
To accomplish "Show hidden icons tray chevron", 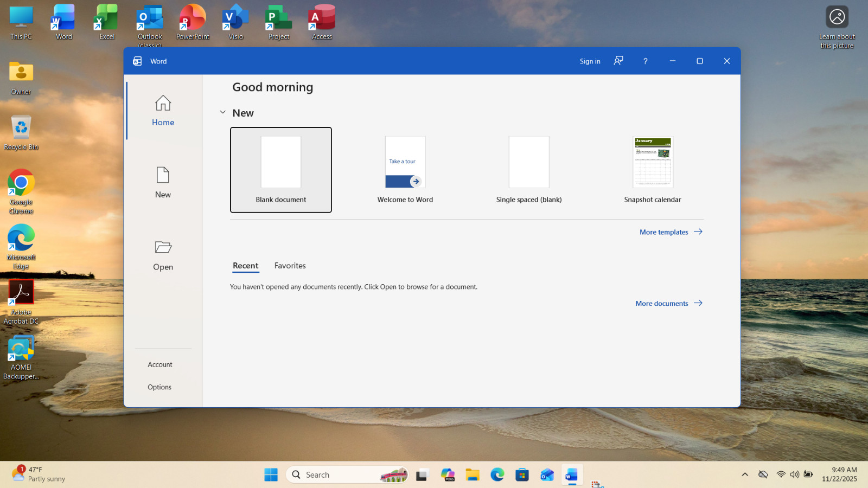I will point(745,474).
